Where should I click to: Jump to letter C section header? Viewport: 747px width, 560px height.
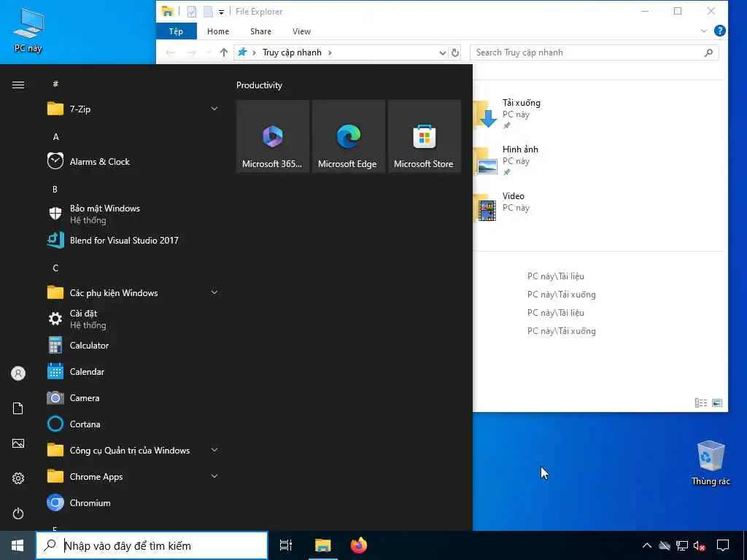[55, 268]
